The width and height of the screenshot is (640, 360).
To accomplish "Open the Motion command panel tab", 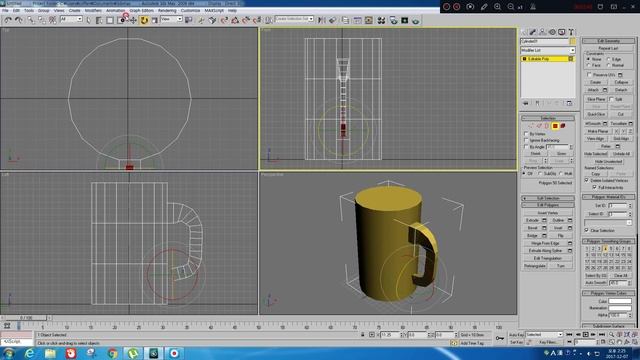I will point(552,32).
